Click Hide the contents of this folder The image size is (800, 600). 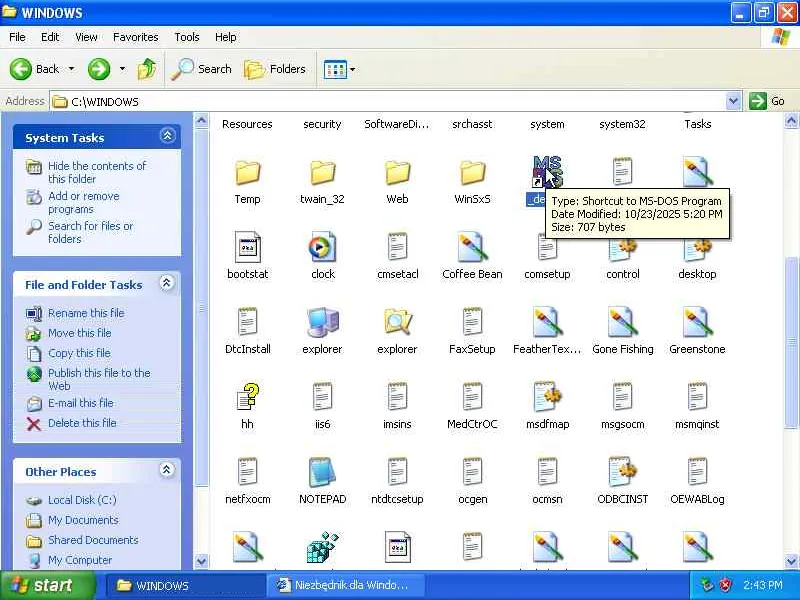[x=96, y=172]
